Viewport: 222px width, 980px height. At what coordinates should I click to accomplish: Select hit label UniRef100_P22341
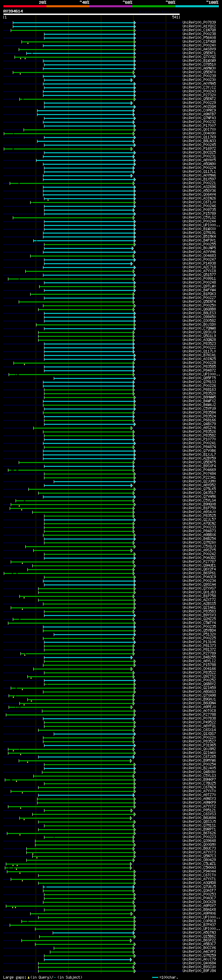click(x=199, y=477)
